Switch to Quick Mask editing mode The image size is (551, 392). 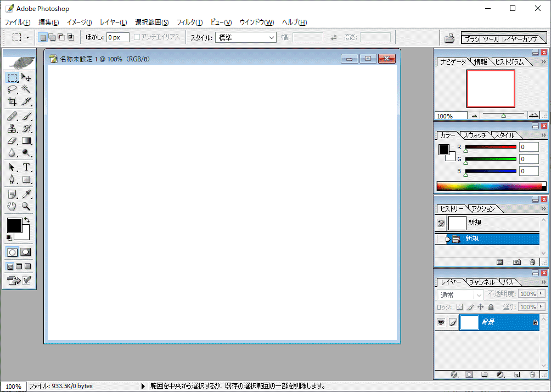pyautogui.click(x=25, y=252)
